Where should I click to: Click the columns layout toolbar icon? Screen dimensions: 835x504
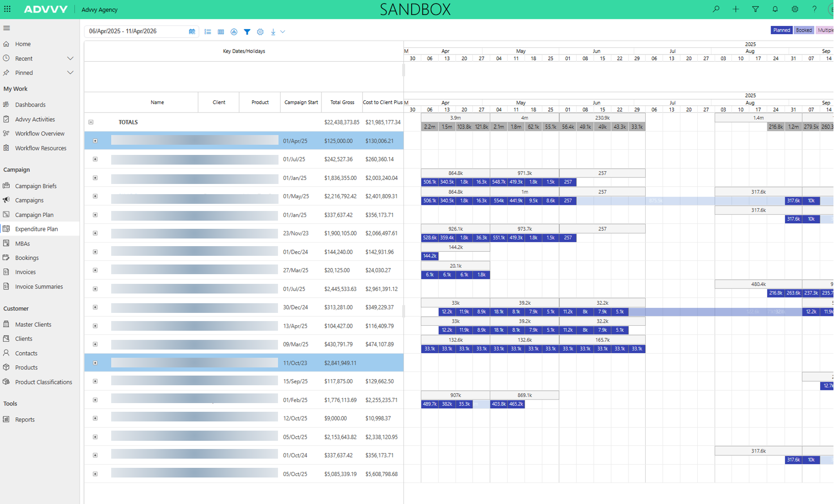tap(221, 32)
